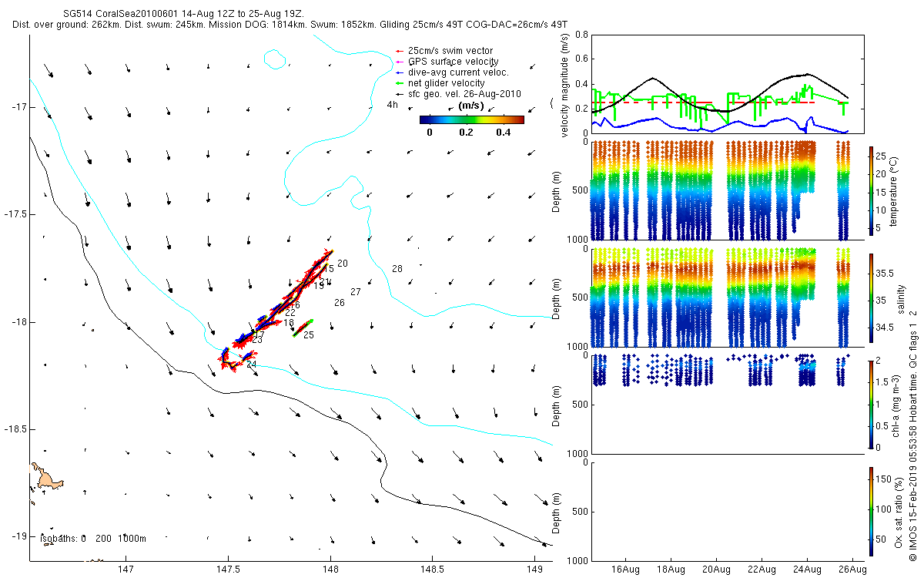The width and height of the screenshot is (924, 578).
Task: Click the day '24' track marker on map
Action: 252,365
